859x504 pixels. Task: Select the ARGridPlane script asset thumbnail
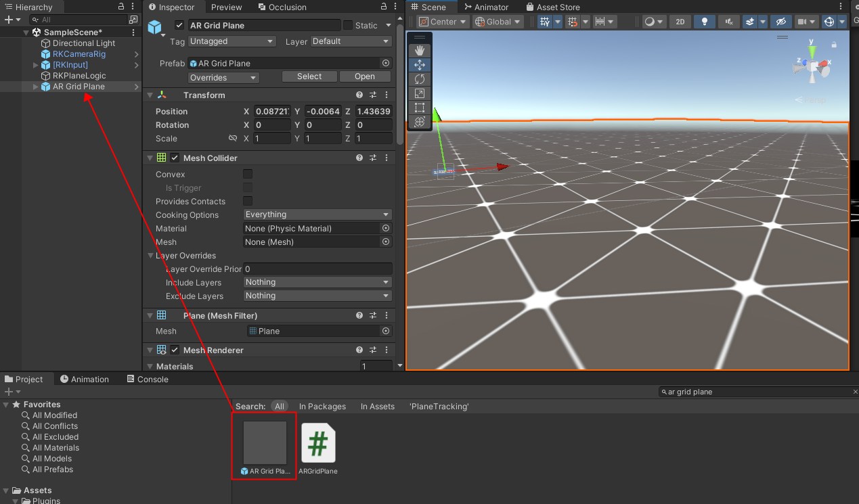[x=318, y=444]
